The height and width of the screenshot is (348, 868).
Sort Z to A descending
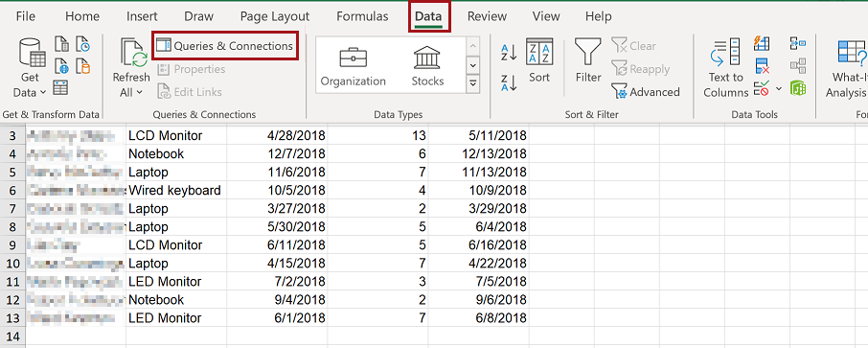coord(509,82)
